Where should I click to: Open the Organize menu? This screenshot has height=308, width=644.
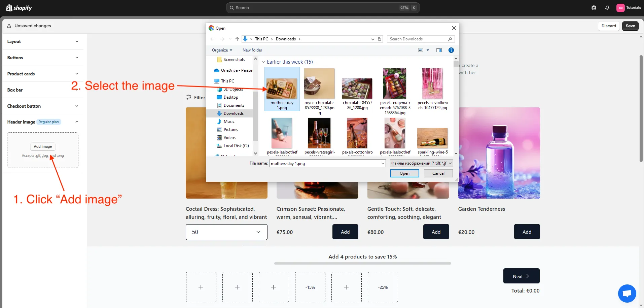pos(222,50)
